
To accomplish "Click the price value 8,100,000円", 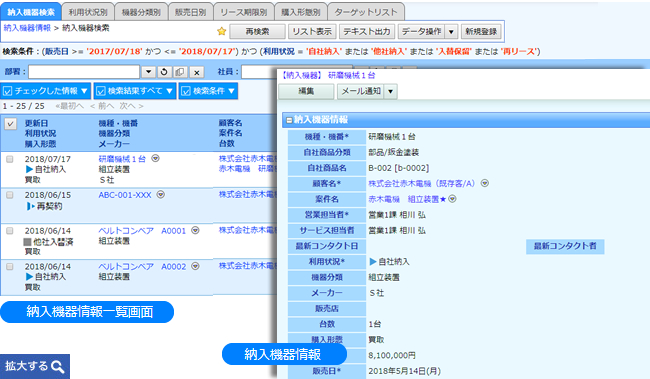I will [392, 355].
